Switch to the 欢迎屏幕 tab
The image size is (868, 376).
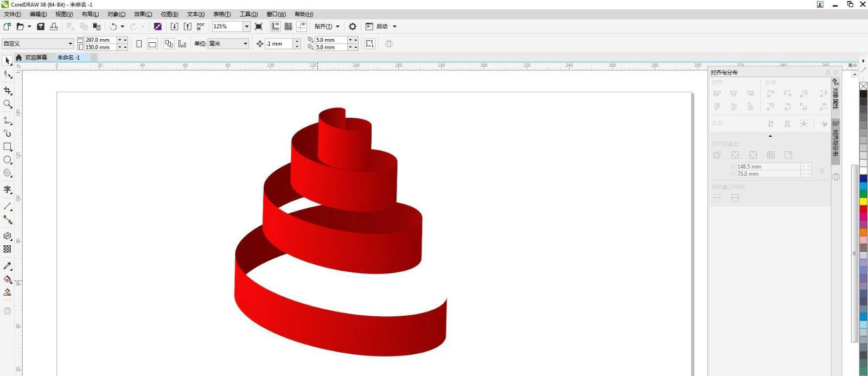click(36, 58)
